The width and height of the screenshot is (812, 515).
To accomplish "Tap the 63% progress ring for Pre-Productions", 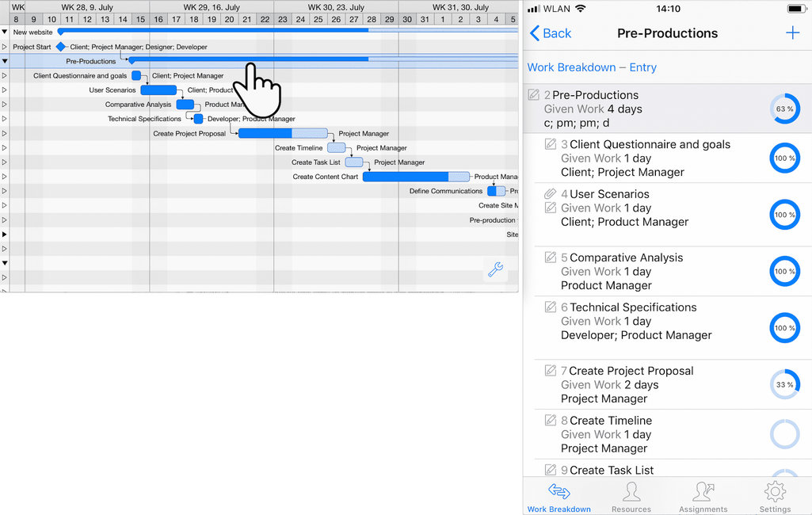I will pyautogui.click(x=785, y=109).
